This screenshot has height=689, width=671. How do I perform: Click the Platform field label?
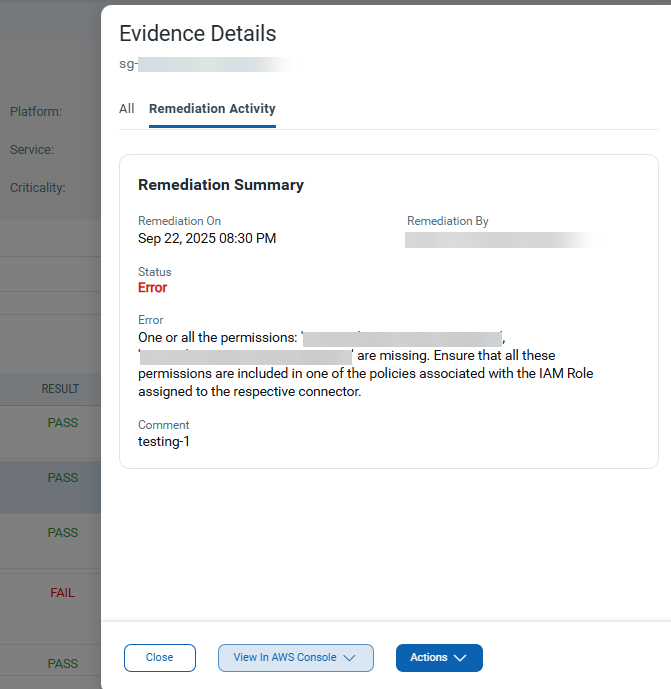point(36,112)
